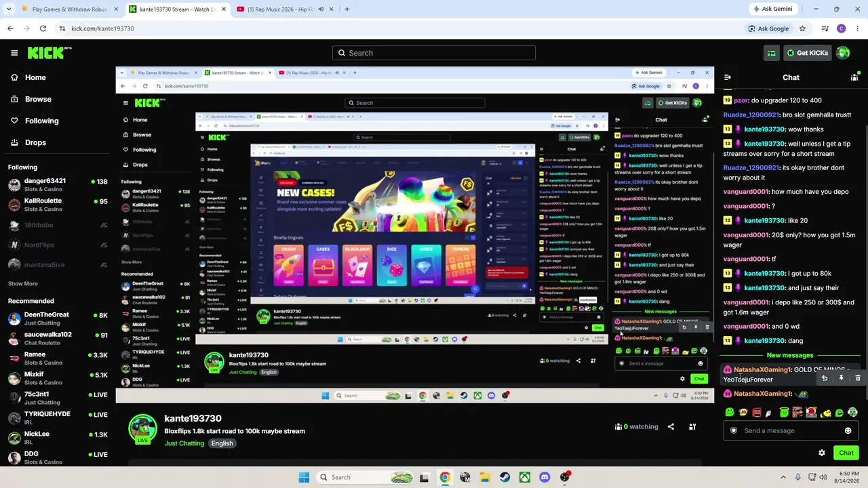Open the emoji picker in message box
Screen dimensions: 868x488
click(848, 430)
